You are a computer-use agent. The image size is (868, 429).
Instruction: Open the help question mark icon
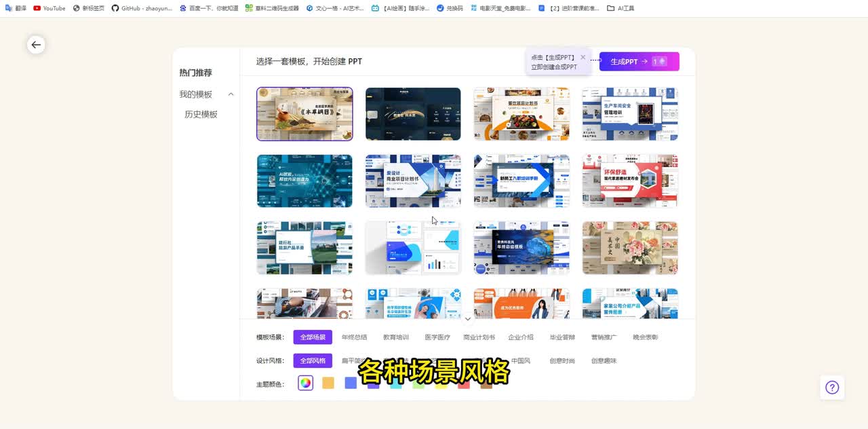point(832,388)
